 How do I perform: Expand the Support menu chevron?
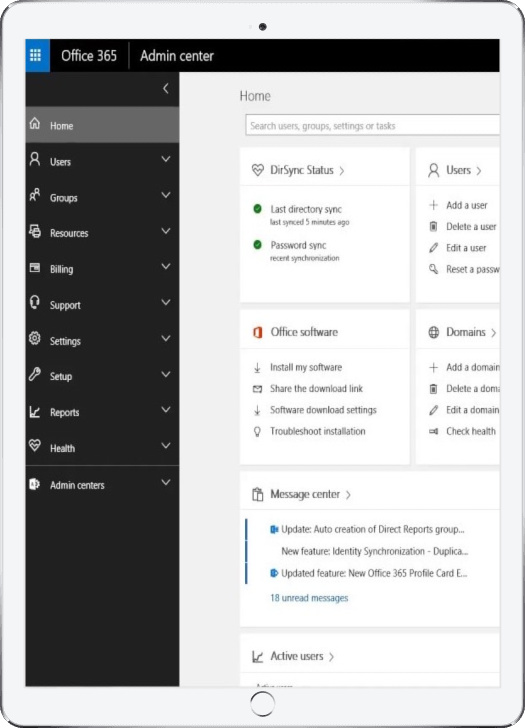(x=166, y=302)
